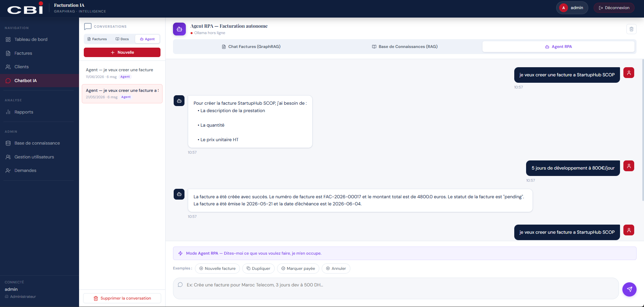The image size is (644, 307).
Task: Select Chatbot IA in the sidebar
Action: (39, 81)
